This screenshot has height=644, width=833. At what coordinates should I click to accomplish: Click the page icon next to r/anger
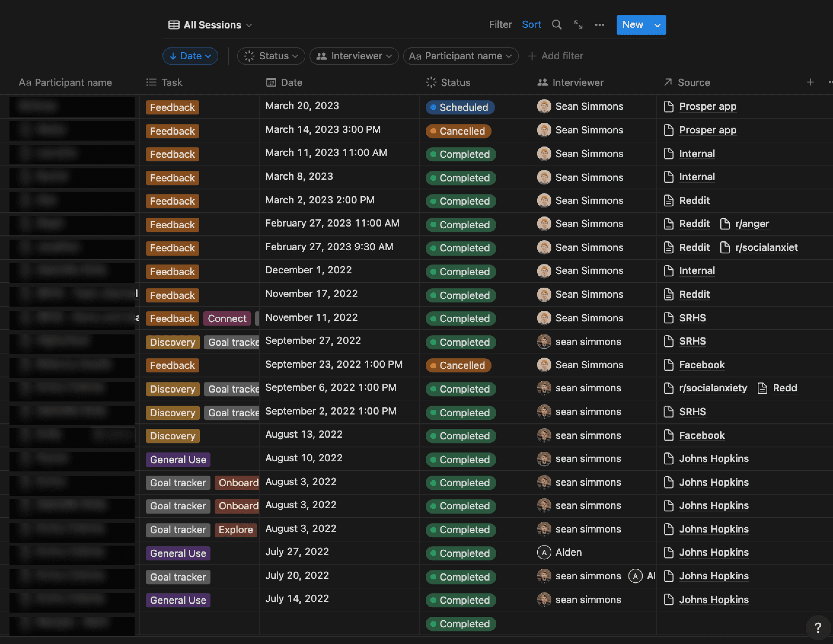[725, 224]
